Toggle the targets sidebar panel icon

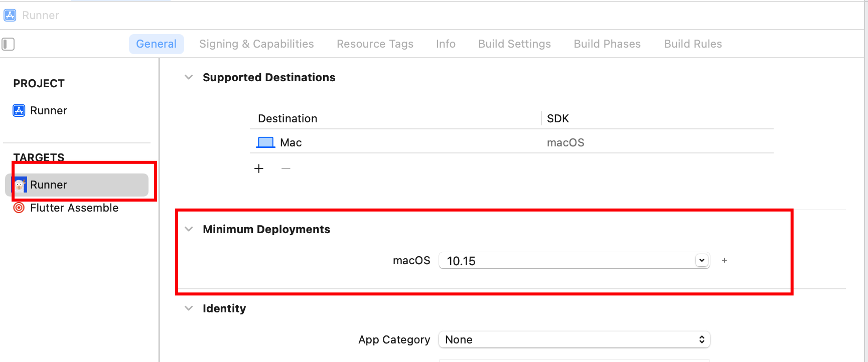(8, 44)
